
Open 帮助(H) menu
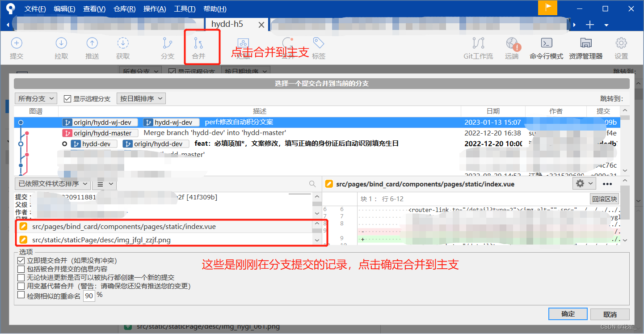coord(215,9)
